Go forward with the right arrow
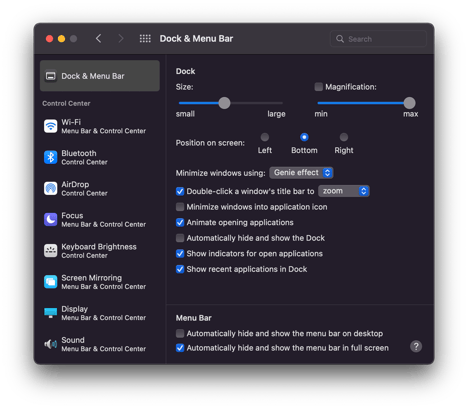Viewport: 468px width, 409px height. click(121, 39)
